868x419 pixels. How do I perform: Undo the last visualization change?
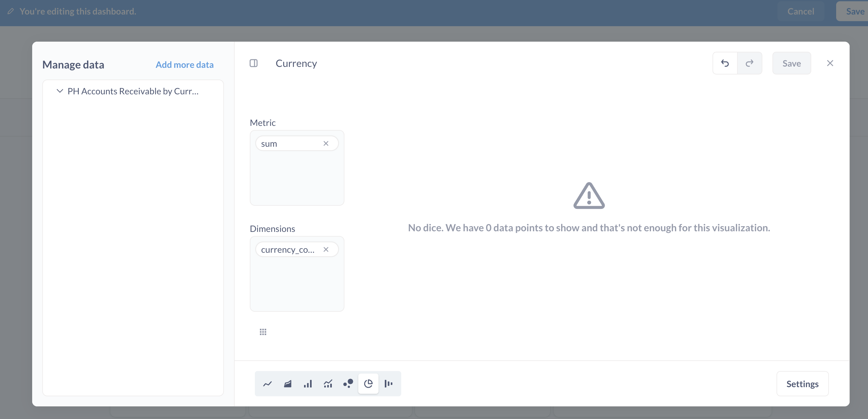(x=725, y=63)
